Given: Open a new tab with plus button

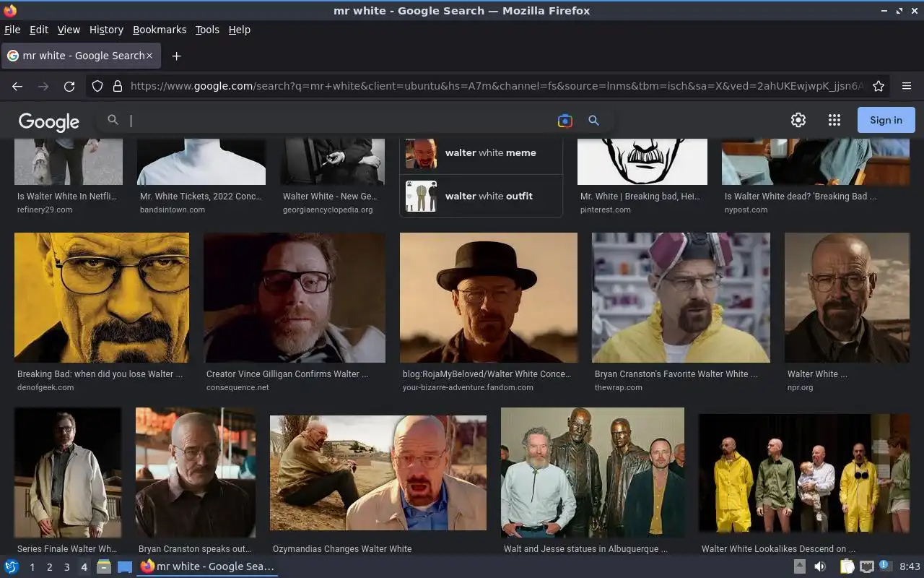Looking at the screenshot, I should [176, 56].
